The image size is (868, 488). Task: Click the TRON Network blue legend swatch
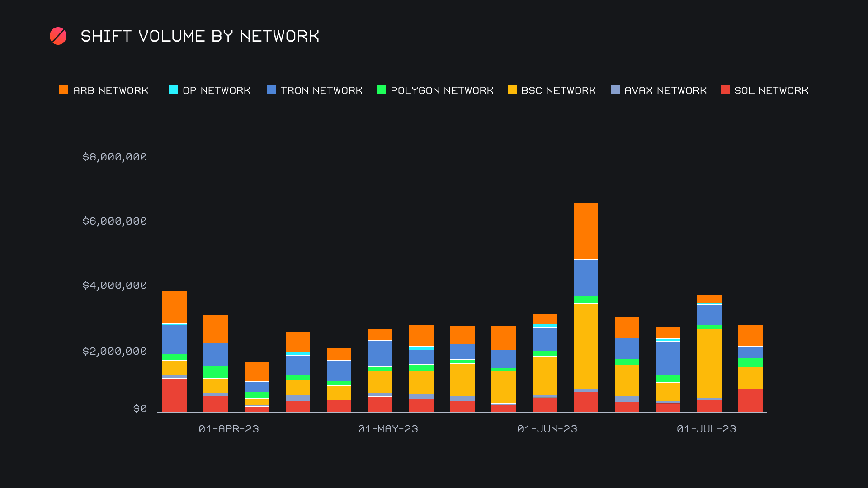272,90
